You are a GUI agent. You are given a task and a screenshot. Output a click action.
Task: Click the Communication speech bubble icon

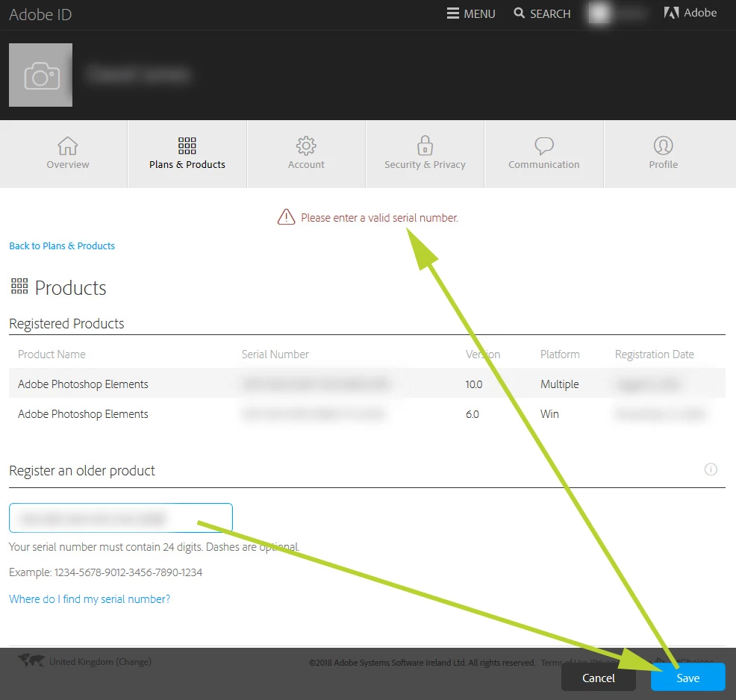click(x=544, y=146)
